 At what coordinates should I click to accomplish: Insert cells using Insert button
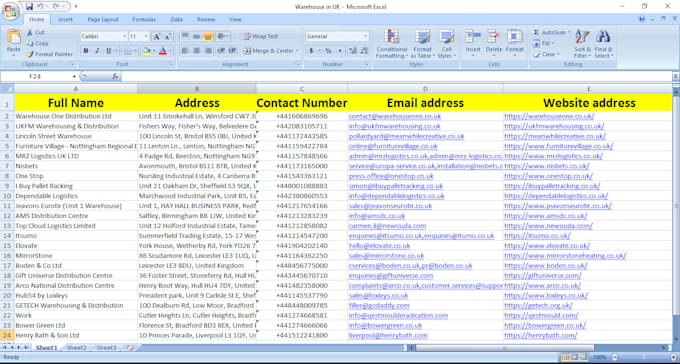click(473, 43)
